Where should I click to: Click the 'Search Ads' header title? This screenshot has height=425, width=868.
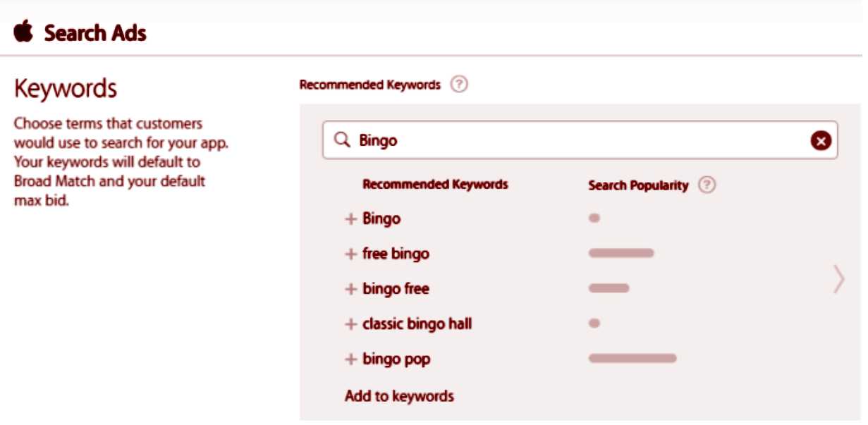click(x=95, y=33)
